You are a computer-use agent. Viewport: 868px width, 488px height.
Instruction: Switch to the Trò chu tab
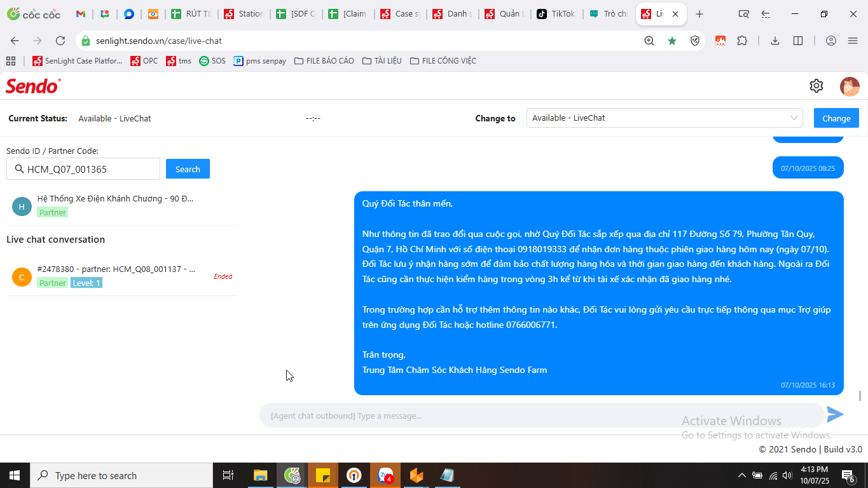(x=609, y=14)
